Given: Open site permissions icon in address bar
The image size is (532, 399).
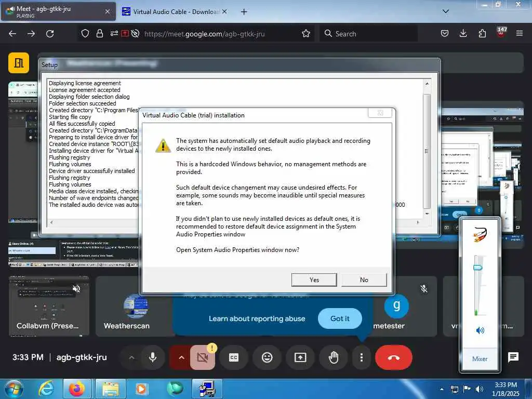Looking at the screenshot, I should click(x=114, y=33).
